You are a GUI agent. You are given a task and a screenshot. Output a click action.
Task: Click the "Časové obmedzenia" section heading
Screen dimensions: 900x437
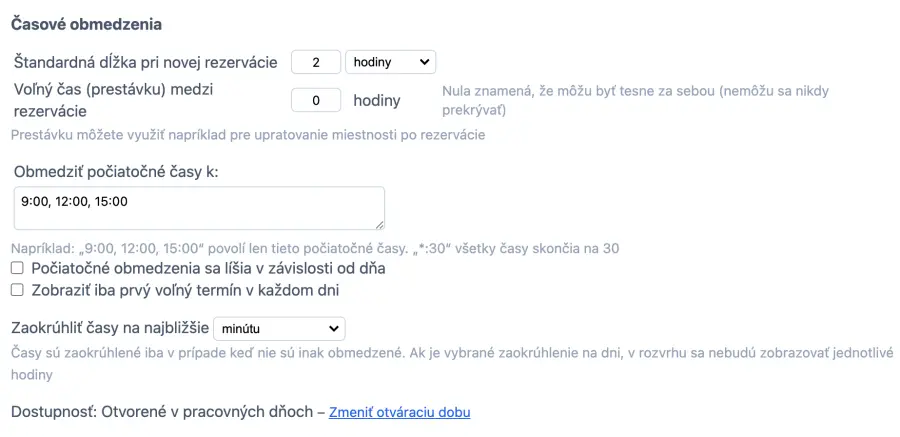point(86,23)
